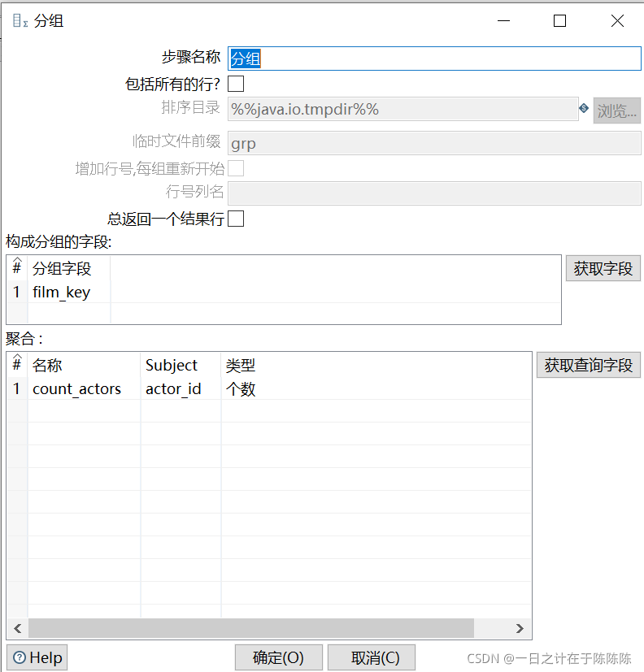Viewport: 644px width, 672px height.
Task: Select the film_key group field cell
Action: point(68,292)
